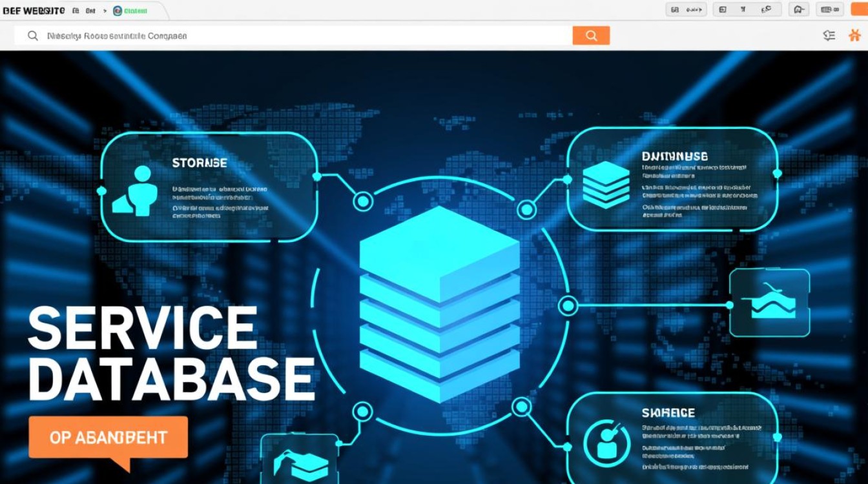Click the orange button in top-right corner

click(859, 9)
